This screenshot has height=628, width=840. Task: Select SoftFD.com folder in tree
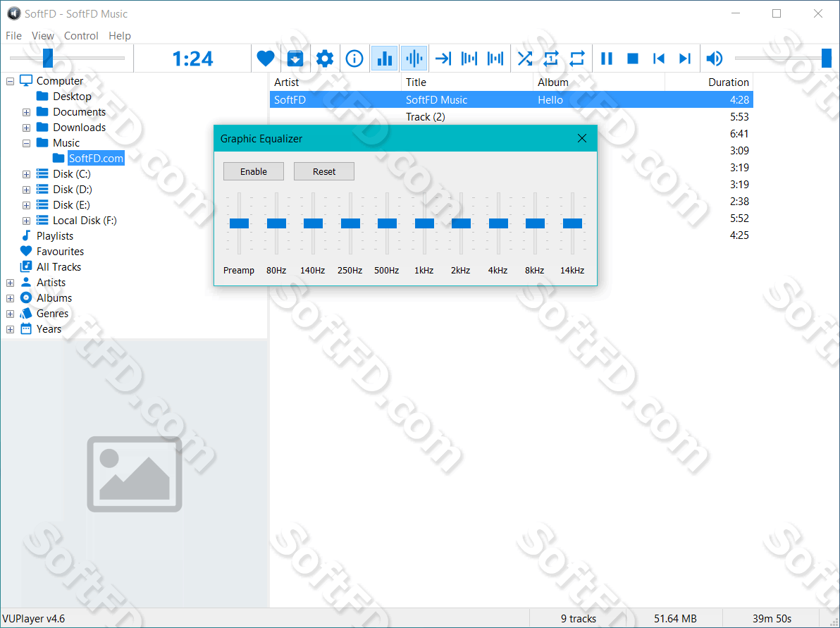point(96,158)
